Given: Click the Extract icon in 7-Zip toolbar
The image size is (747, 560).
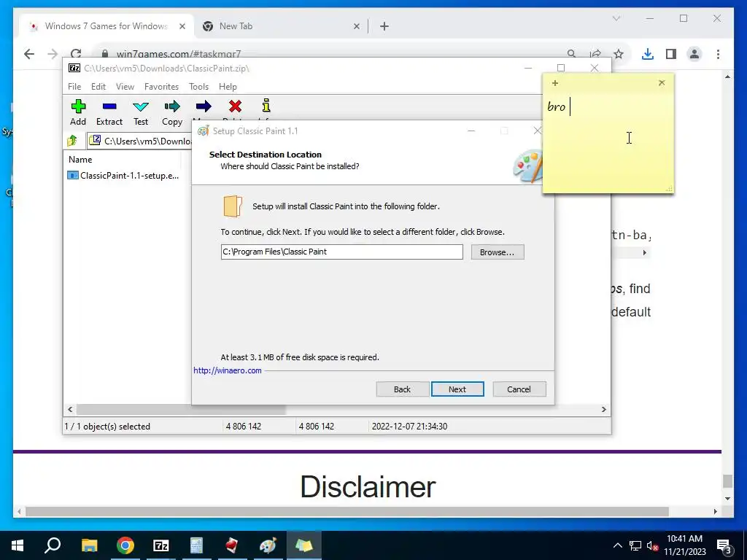Looking at the screenshot, I should 109,106.
